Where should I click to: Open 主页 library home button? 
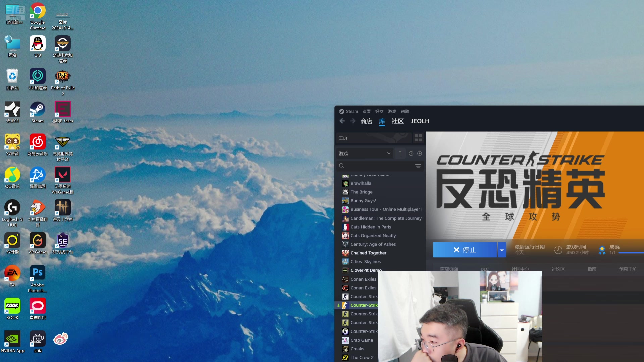(374, 138)
